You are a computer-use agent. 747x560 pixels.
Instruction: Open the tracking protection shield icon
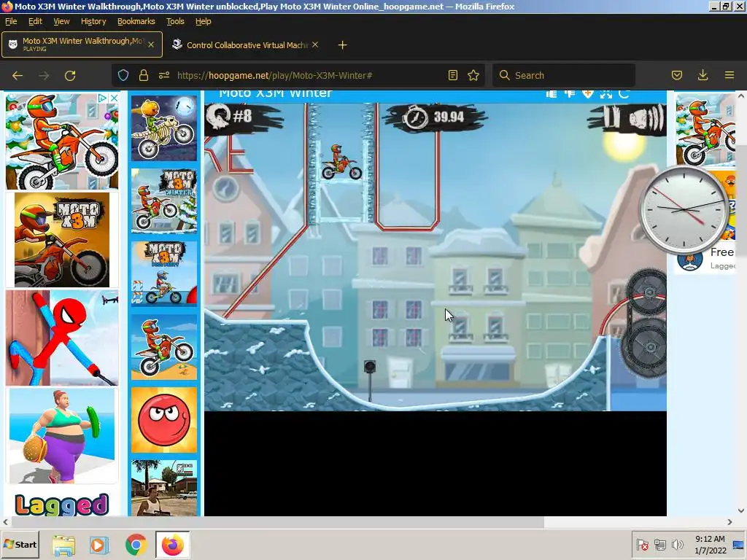[123, 75]
